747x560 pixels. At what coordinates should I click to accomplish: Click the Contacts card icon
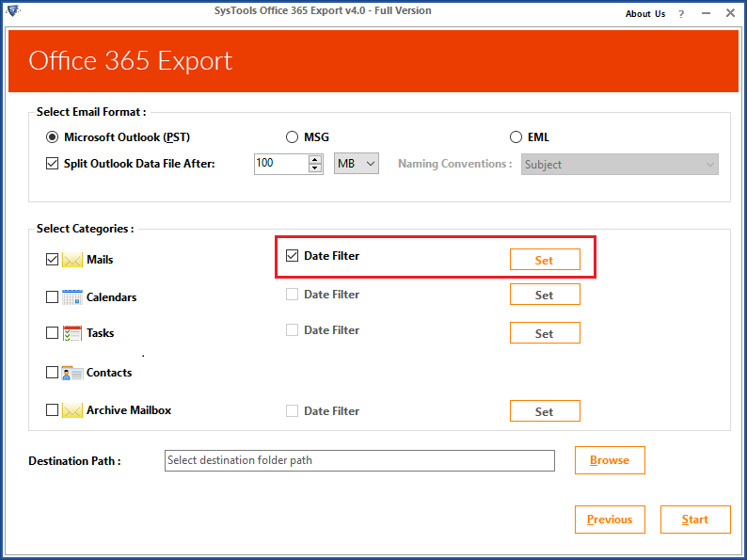tap(72, 373)
